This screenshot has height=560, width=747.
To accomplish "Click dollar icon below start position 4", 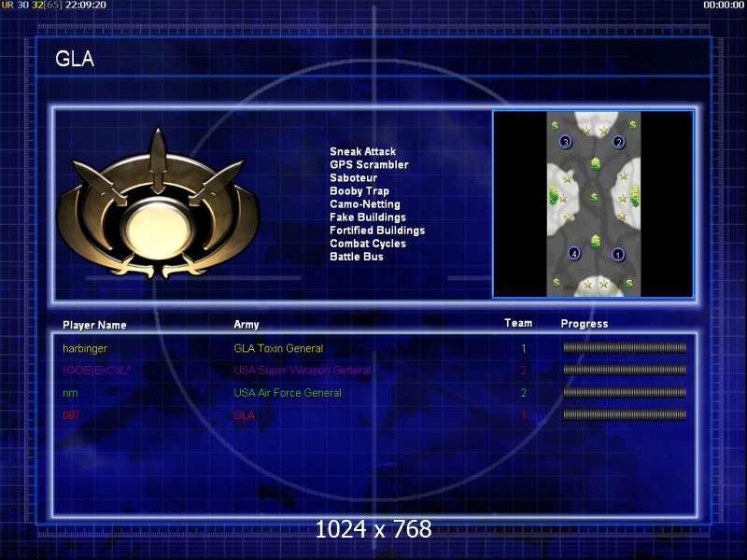I will pyautogui.click(x=556, y=283).
